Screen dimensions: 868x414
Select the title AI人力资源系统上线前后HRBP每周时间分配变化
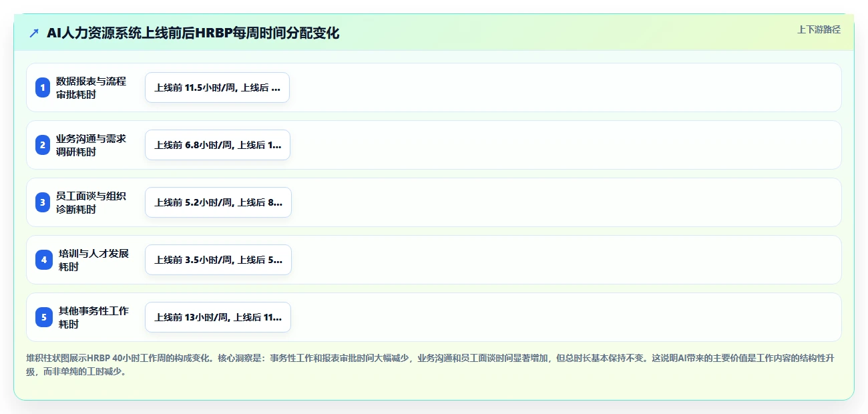193,33
